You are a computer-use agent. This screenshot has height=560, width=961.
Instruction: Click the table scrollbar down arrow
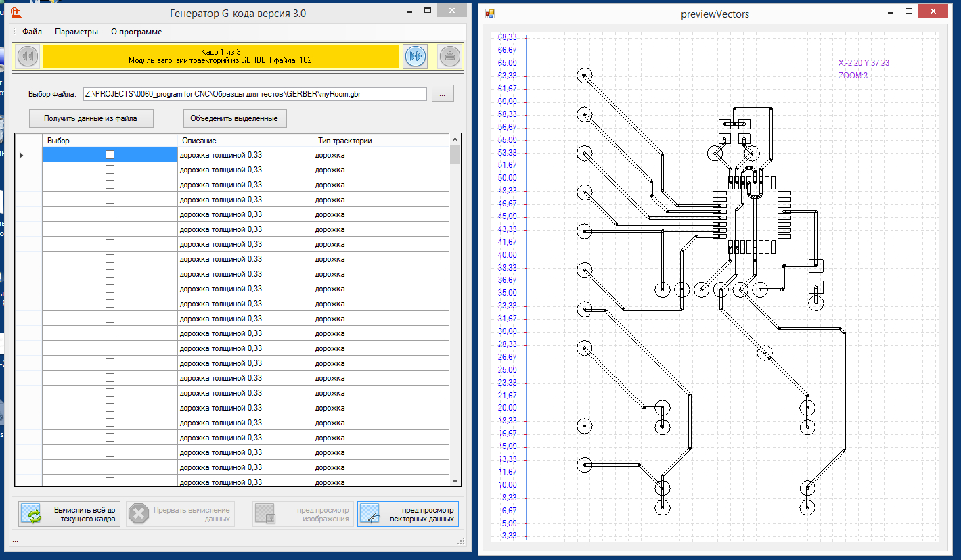(455, 480)
